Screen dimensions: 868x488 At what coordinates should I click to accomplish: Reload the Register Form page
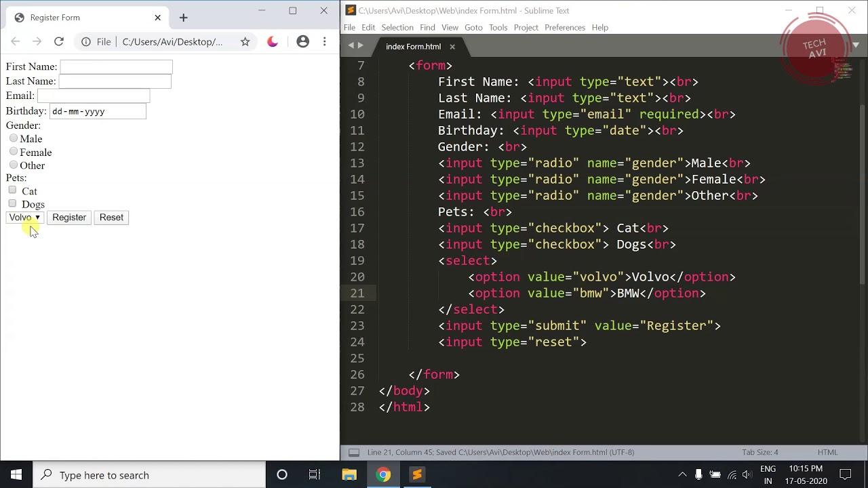59,41
